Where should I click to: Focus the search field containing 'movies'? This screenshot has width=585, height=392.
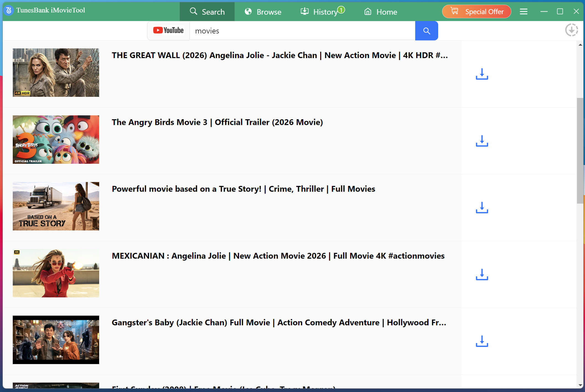302,31
